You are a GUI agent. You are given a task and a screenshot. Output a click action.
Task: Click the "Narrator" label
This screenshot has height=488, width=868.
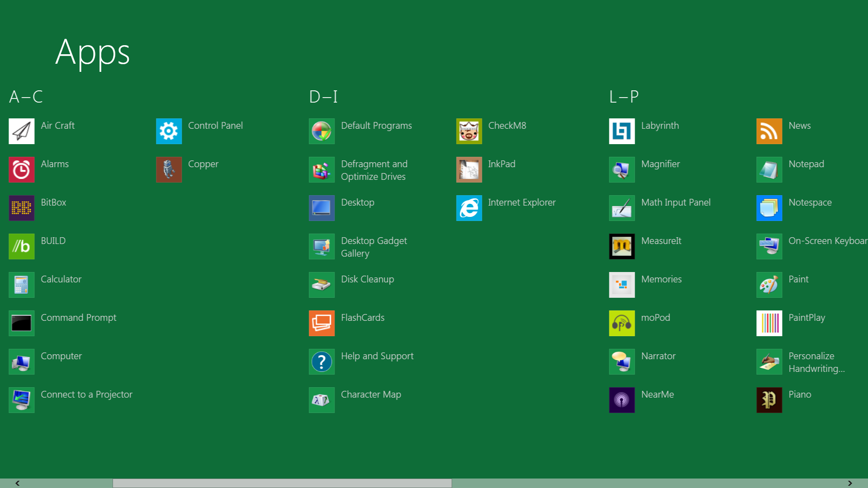(659, 356)
